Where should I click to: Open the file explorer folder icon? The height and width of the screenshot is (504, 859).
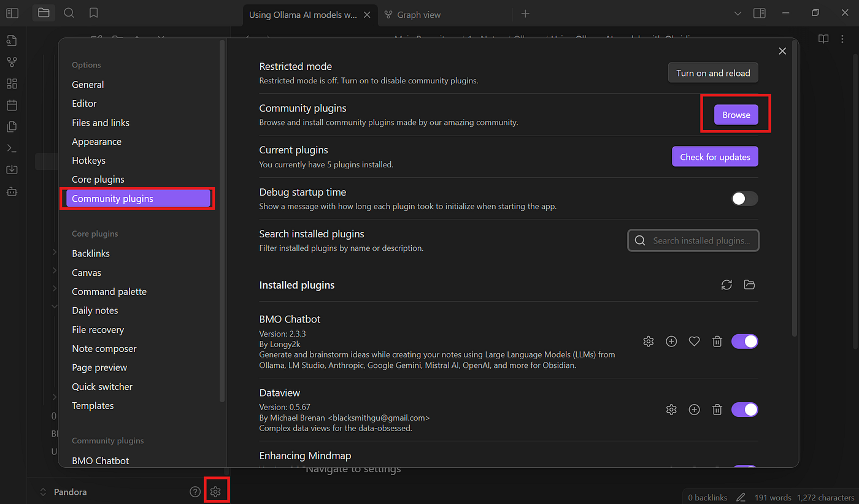pos(44,13)
